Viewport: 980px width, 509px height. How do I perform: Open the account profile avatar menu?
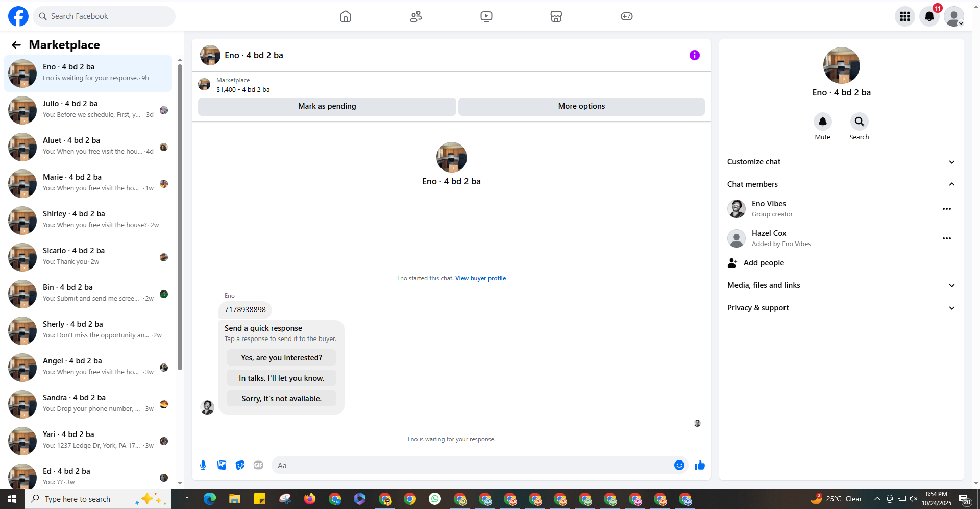(x=954, y=16)
